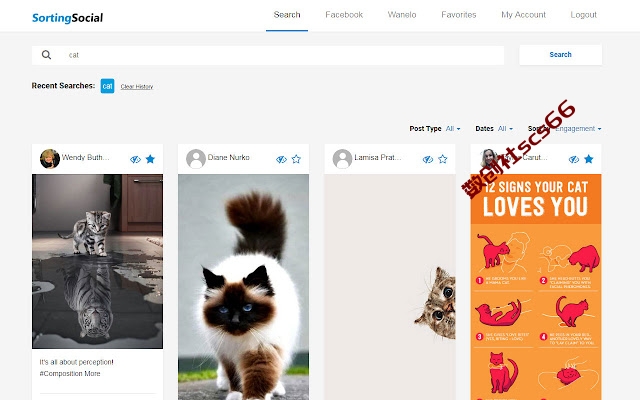Switch to the Wanelo tab
The height and width of the screenshot is (400, 640).
click(x=402, y=15)
